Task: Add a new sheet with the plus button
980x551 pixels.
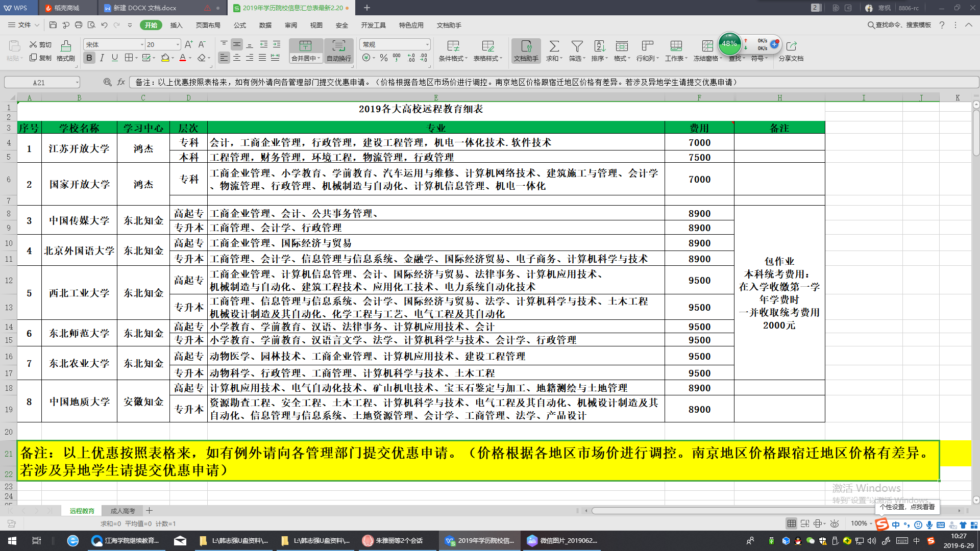Action: [149, 511]
